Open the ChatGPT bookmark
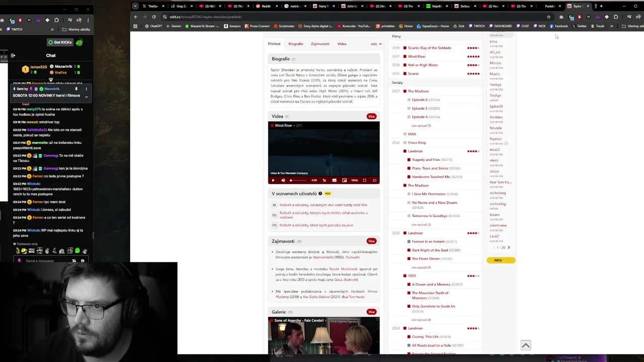Screen dimensions: 644x362 coord(153,26)
